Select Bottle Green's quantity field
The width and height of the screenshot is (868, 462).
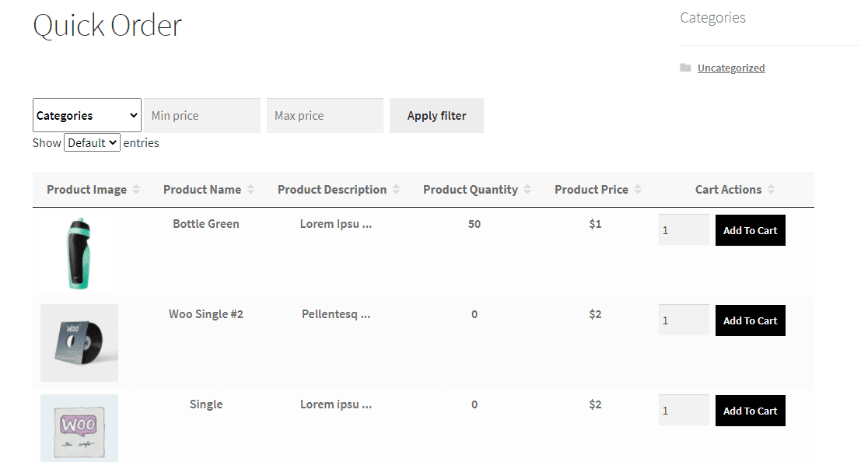click(x=684, y=229)
